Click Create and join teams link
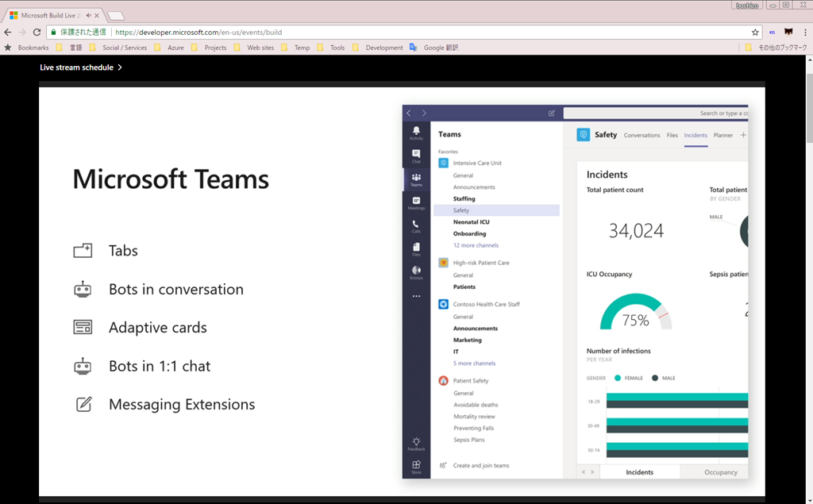Image resolution: width=813 pixels, height=504 pixels. click(481, 466)
